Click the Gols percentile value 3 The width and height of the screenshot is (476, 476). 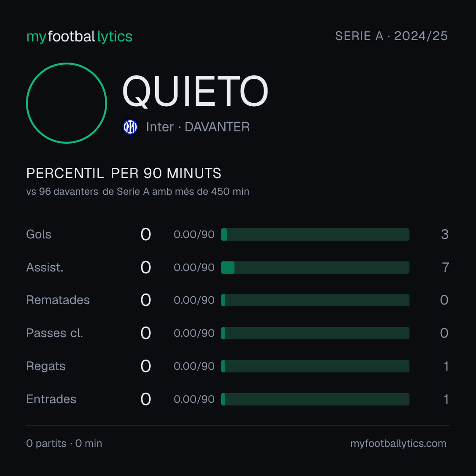coord(445,234)
